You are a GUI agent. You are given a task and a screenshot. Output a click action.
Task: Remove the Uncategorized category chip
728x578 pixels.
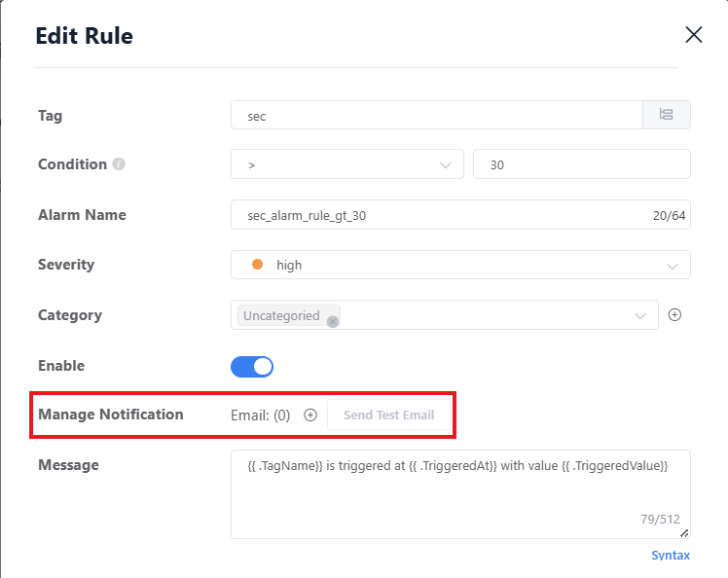(332, 321)
